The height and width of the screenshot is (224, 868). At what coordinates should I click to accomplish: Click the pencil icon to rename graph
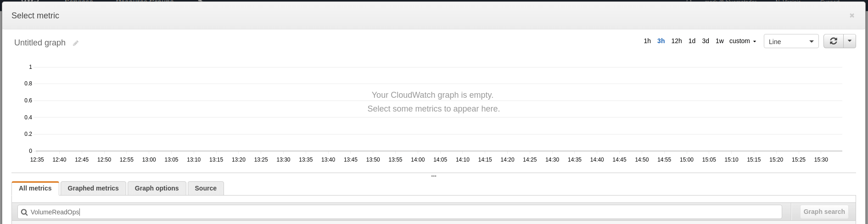tap(76, 43)
